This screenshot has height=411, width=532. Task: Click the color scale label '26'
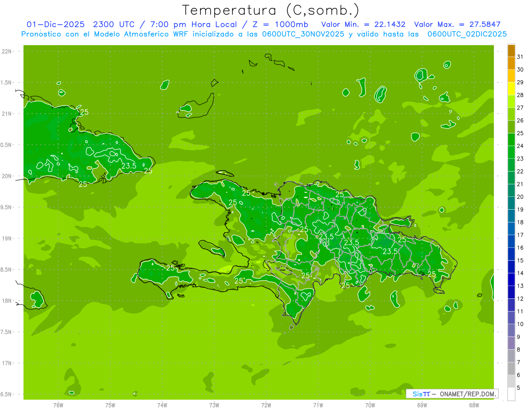[520, 121]
